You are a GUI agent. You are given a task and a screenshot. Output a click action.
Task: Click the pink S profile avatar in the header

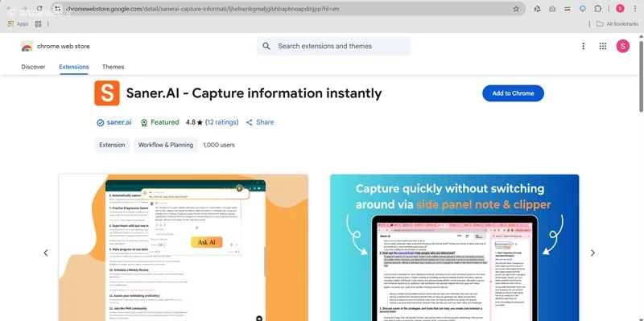click(622, 47)
